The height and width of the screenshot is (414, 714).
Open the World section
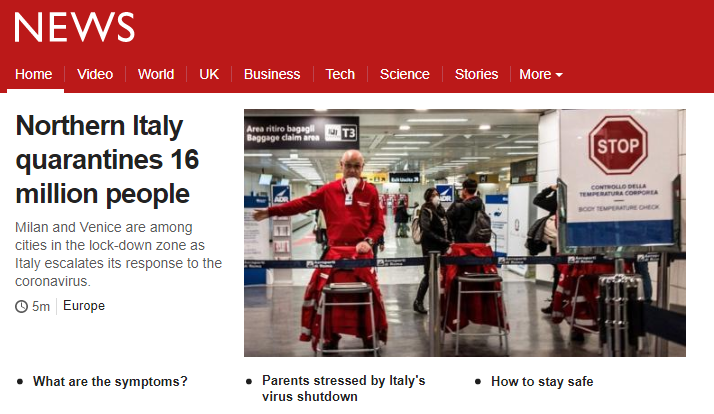coord(156,74)
